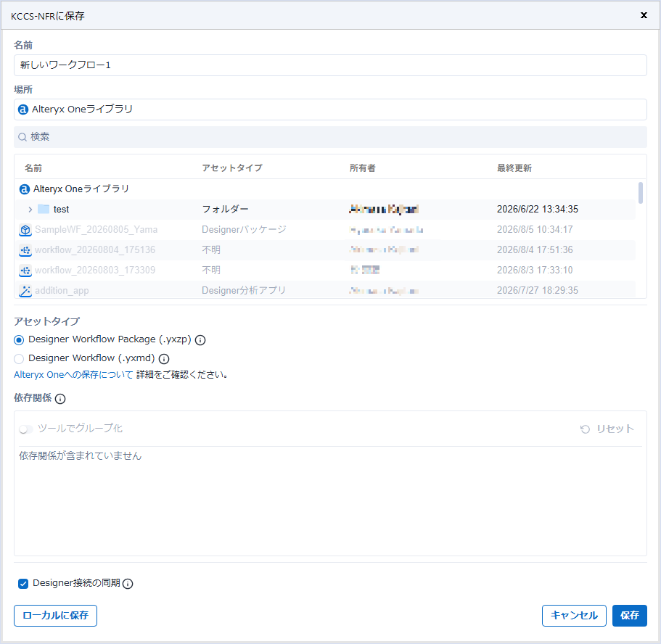
Task: Uncheck Designer接続の同期 checkbox
Action: (x=23, y=584)
